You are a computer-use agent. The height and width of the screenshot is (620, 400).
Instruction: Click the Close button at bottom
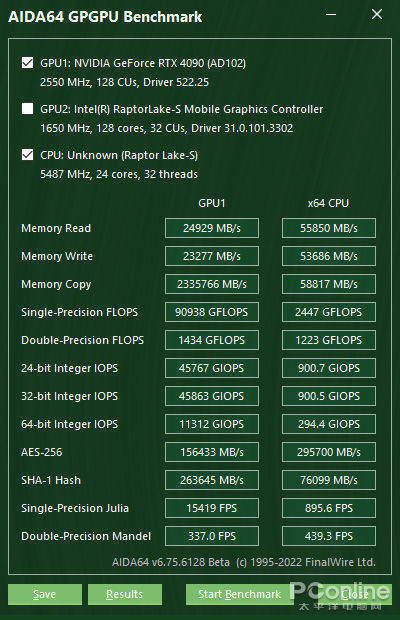coord(355,594)
